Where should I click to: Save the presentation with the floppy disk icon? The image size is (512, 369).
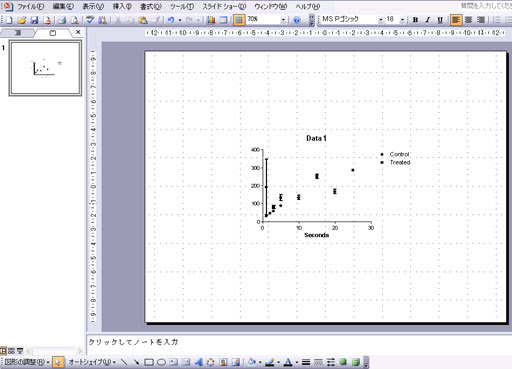34,20
